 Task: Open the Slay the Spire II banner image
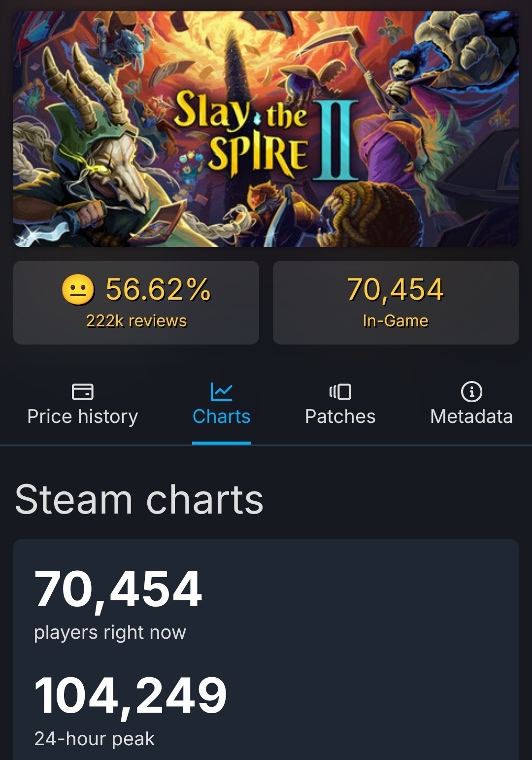(x=266, y=129)
